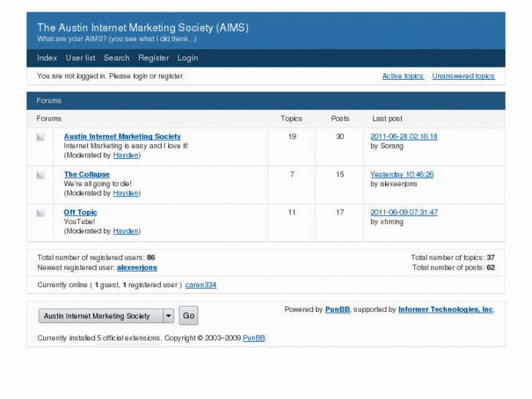532x399 pixels.
Task: View newest user alexeerjons profile
Action: [x=137, y=268]
